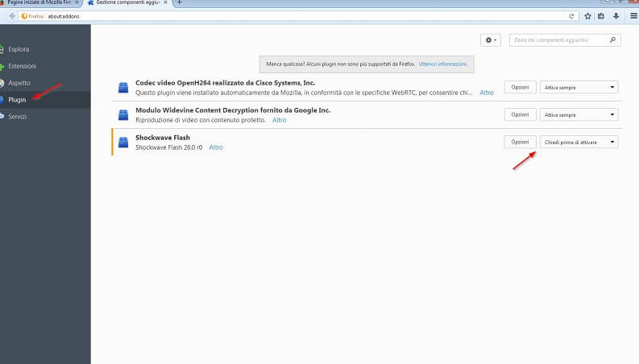Screen dimensions: 639x364
Task: Click Opzioni for Shockwave Flash
Action: (x=520, y=142)
